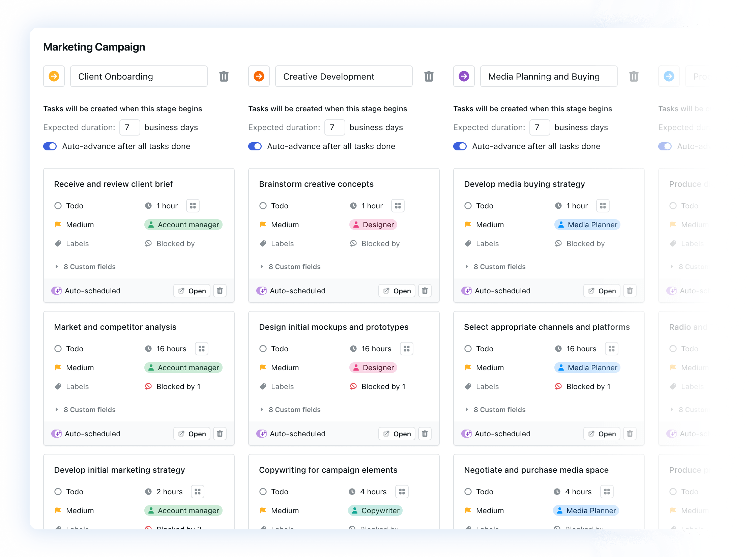Click Auto-scheduled icon in Receive and review client brief
The height and width of the screenshot is (557, 756).
point(57,291)
